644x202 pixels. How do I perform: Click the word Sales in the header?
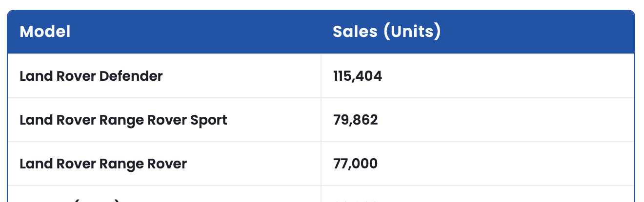click(355, 32)
